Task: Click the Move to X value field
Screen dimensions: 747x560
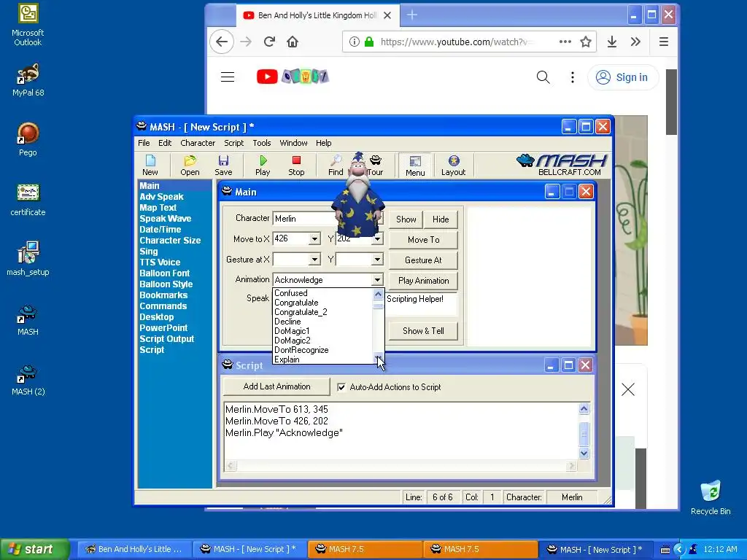Action: 290,238
